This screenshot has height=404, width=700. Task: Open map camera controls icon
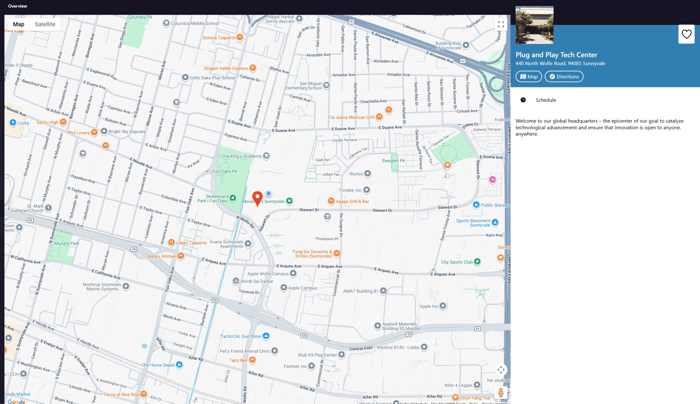point(501,370)
